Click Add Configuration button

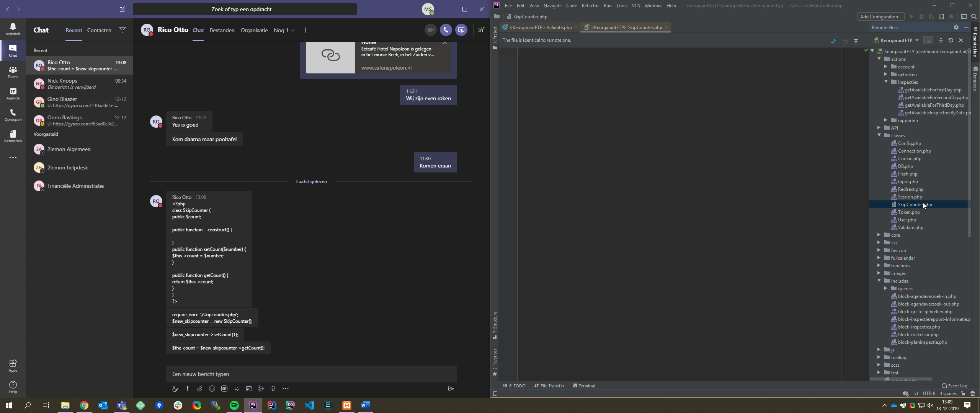[880, 16]
